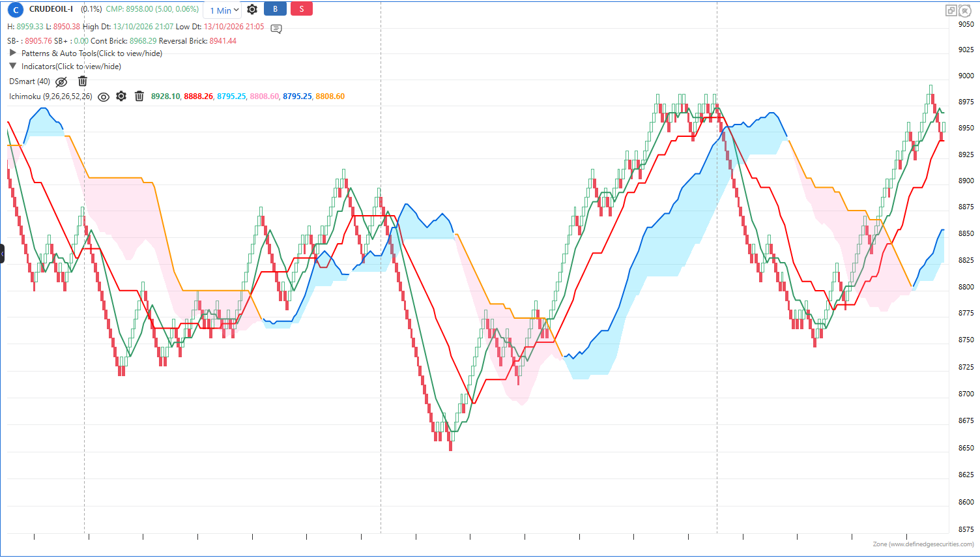980x558 pixels.
Task: Click the 9000 price axis label
Action: (x=966, y=76)
